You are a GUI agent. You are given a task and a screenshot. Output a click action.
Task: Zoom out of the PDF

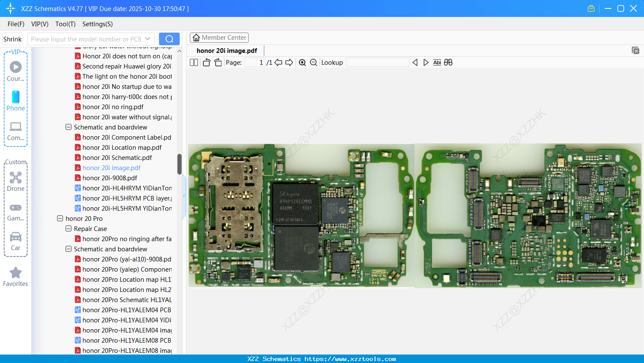tap(313, 63)
